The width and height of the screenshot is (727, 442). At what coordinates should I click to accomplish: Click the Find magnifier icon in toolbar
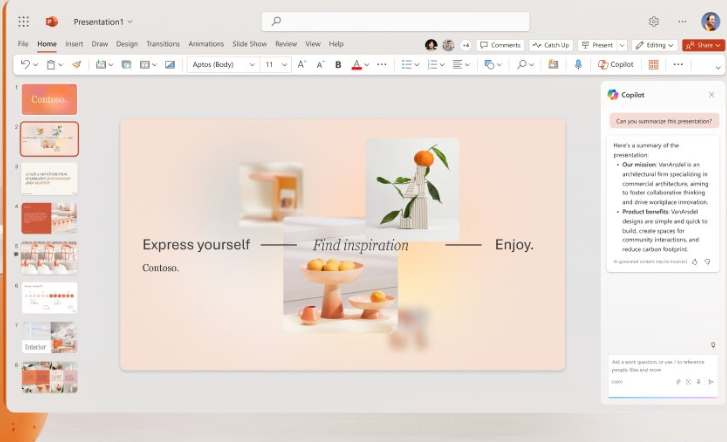click(x=522, y=64)
